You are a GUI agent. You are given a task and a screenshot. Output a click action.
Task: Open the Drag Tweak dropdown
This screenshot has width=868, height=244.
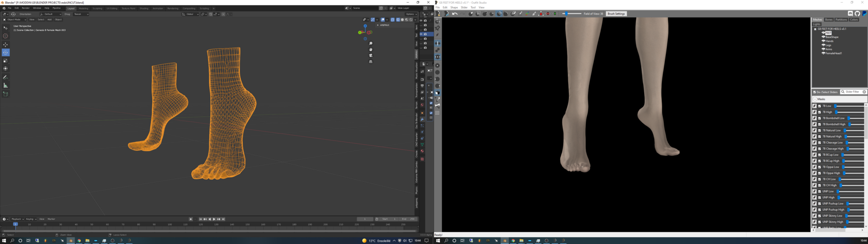[x=81, y=14]
